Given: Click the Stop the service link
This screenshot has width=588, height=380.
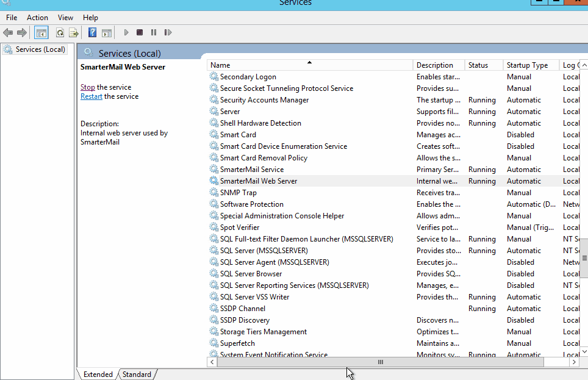Looking at the screenshot, I should point(87,87).
